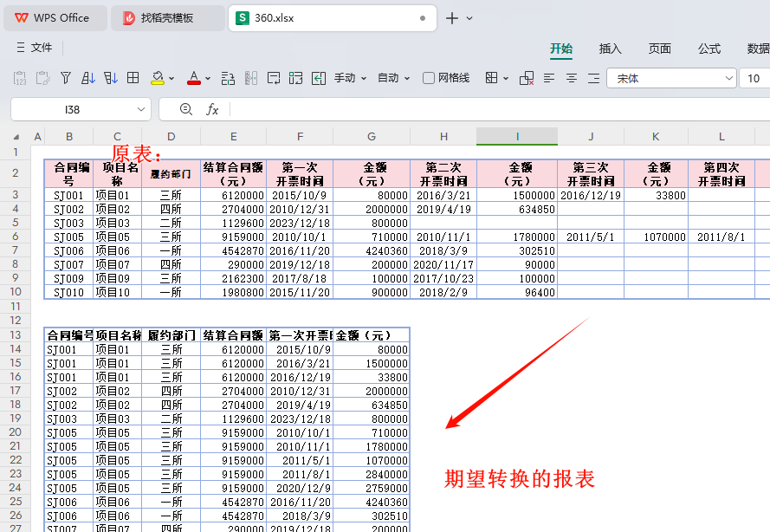Select column header E

coord(233,137)
